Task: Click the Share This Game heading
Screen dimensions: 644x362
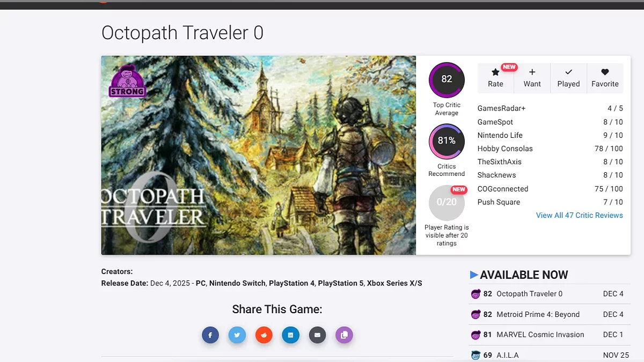Action: coord(277,309)
